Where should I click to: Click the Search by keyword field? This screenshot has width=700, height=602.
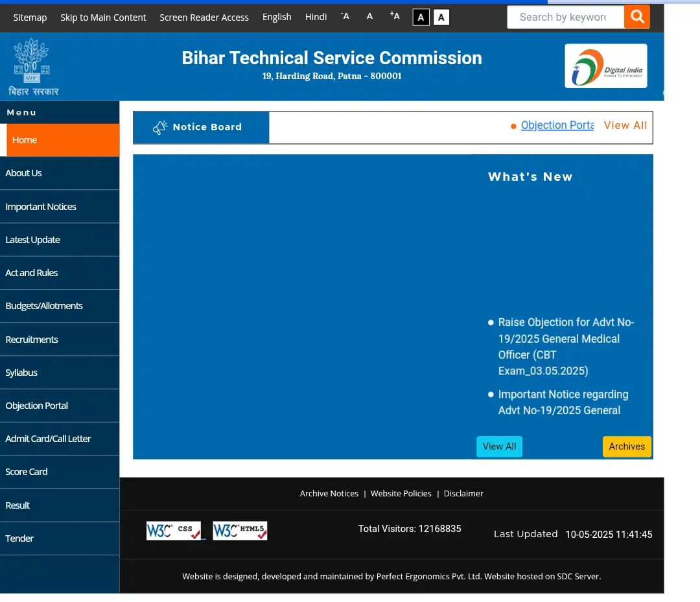tap(564, 17)
